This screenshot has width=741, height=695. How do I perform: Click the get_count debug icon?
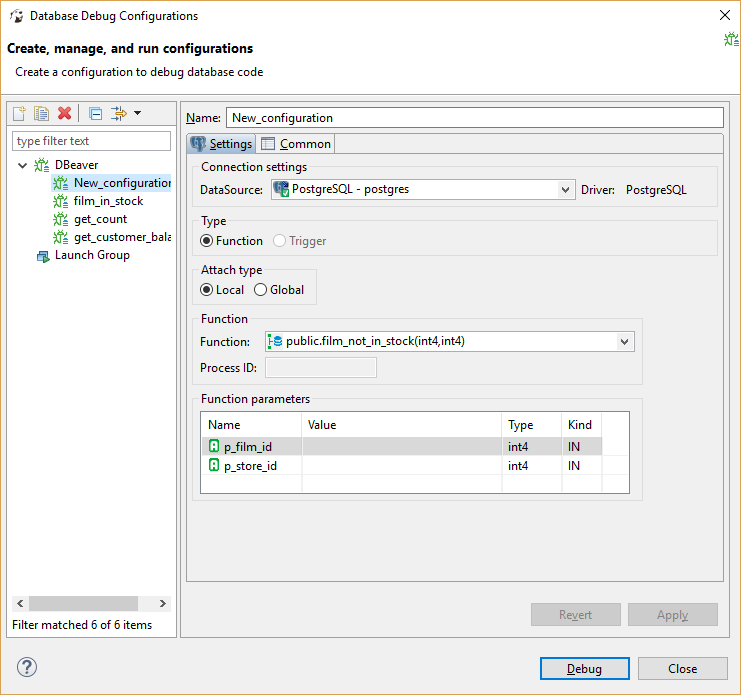(x=60, y=219)
